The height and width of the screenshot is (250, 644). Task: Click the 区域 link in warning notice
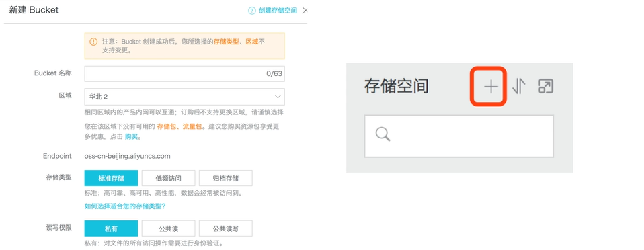point(252,42)
